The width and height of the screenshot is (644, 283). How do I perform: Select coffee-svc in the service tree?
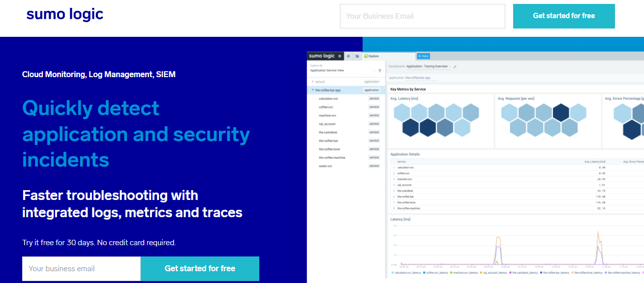coord(326,107)
